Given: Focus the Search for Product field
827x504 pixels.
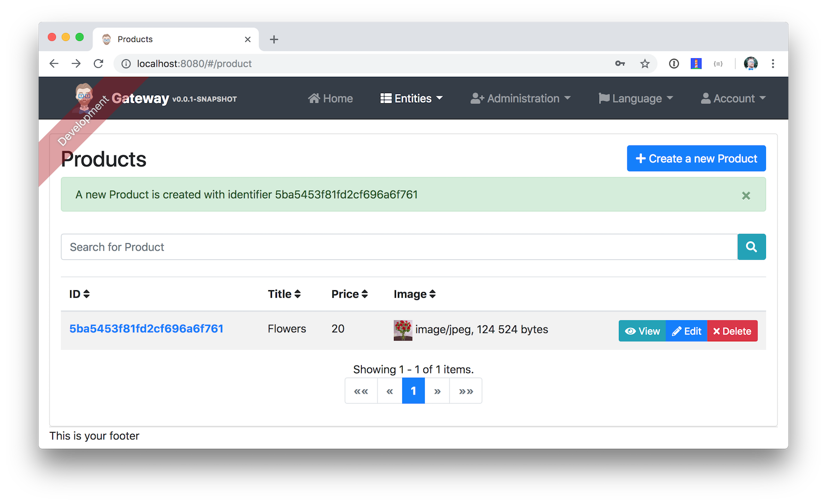Looking at the screenshot, I should (399, 247).
